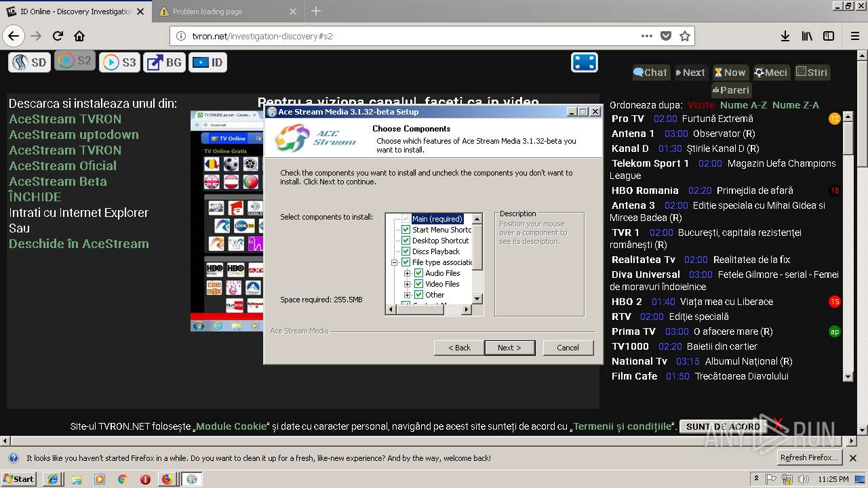Open Windows Explorer folder in taskbar
Viewport: 868px width, 488px height.
(77, 479)
